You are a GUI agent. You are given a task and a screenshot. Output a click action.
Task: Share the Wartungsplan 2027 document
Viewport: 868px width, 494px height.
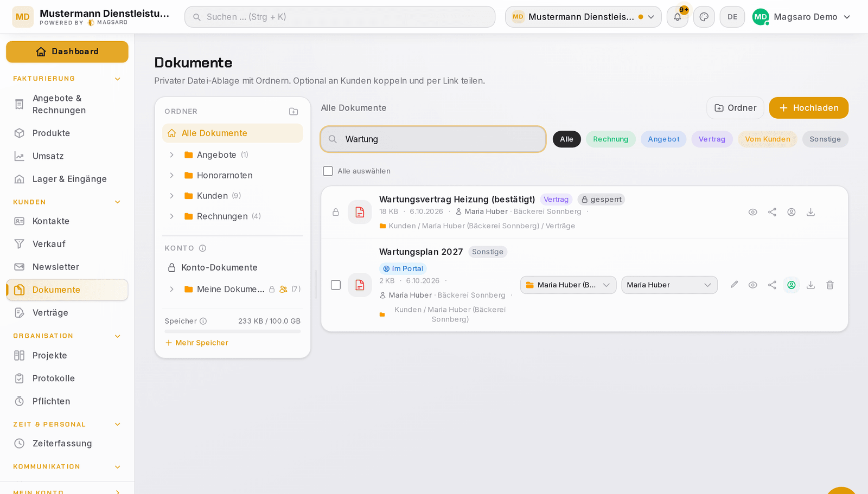coord(772,285)
